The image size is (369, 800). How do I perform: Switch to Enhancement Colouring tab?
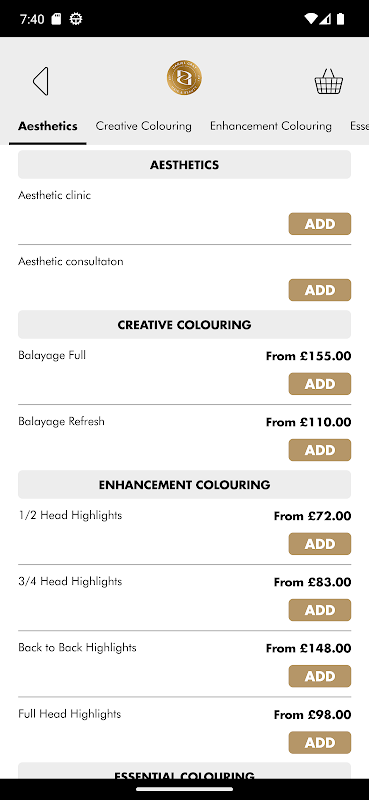click(x=270, y=126)
